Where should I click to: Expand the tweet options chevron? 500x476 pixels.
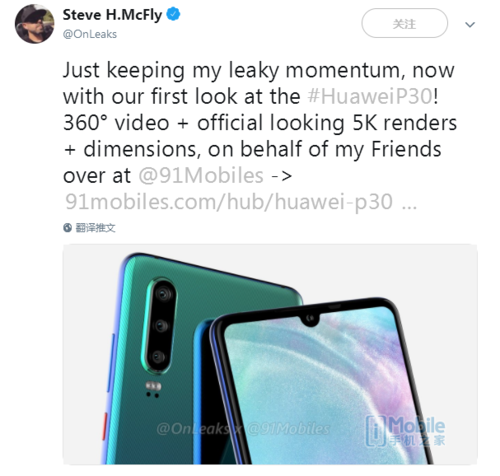(x=470, y=24)
